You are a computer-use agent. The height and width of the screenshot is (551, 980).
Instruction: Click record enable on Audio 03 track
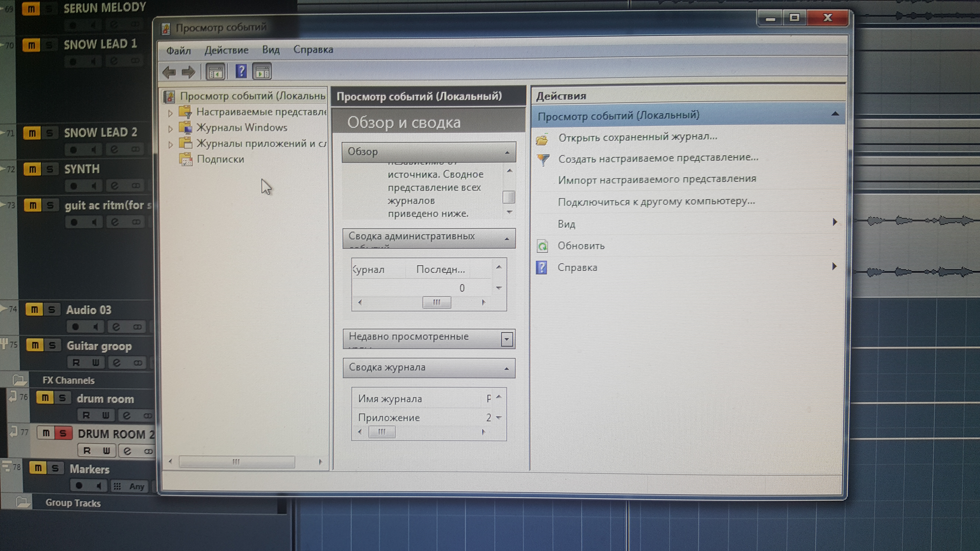click(x=75, y=327)
